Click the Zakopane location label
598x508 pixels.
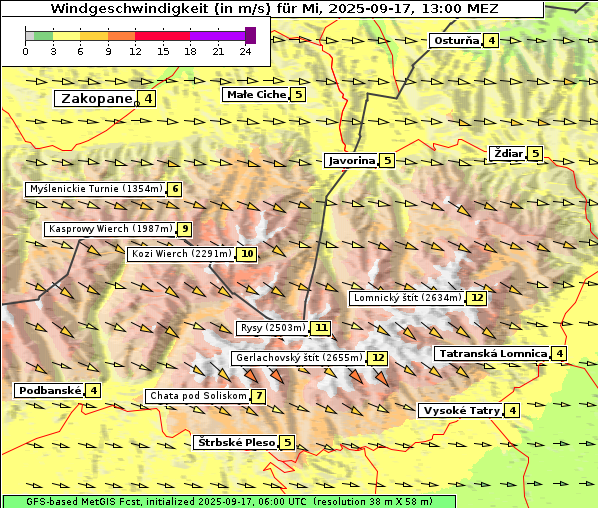[x=95, y=99]
